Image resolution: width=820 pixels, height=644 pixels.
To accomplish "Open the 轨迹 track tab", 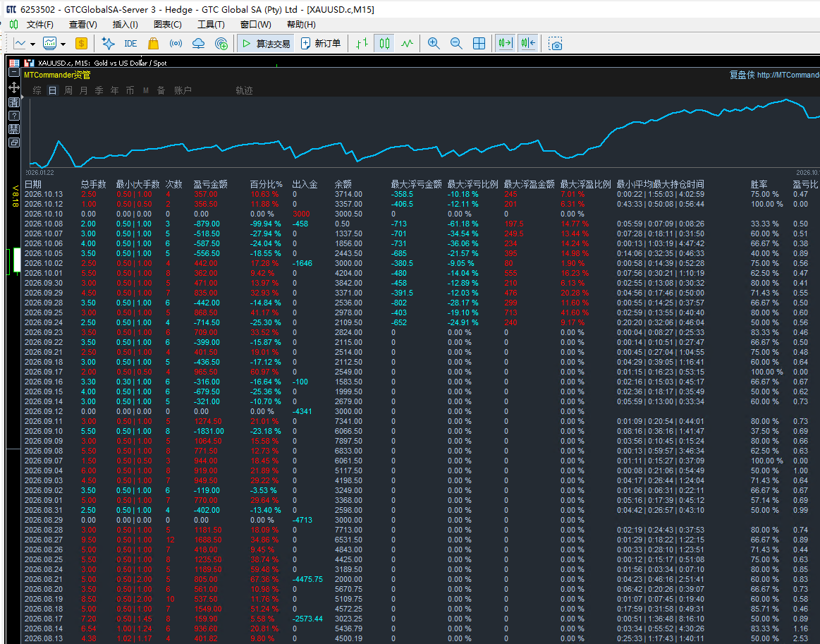I will 244,90.
